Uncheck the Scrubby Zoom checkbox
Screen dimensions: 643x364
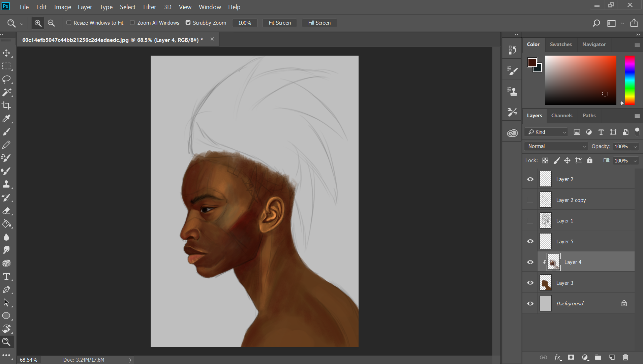(x=188, y=23)
